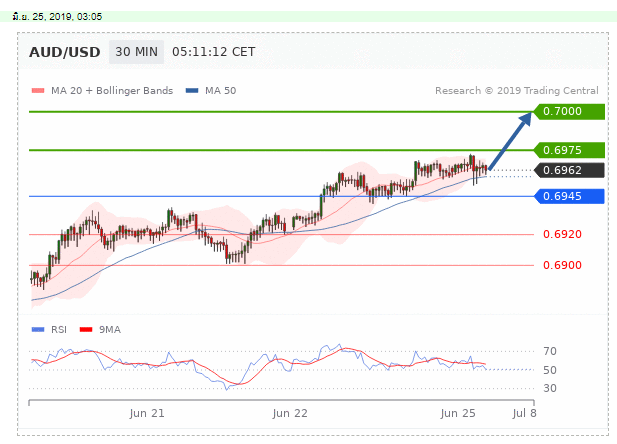Click the Jun 21 date axis label

click(147, 413)
